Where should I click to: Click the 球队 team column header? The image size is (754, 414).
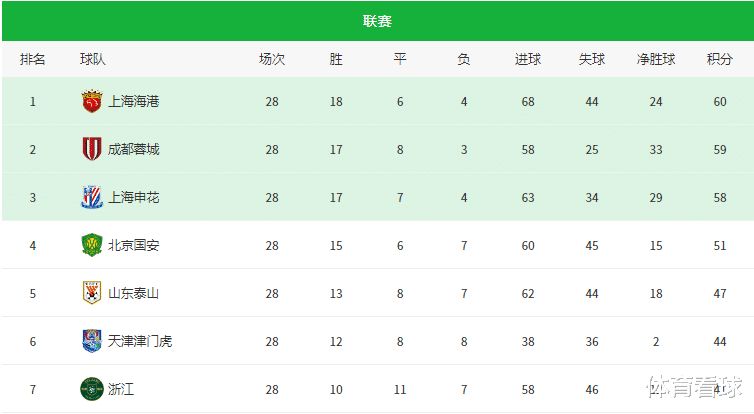93,59
